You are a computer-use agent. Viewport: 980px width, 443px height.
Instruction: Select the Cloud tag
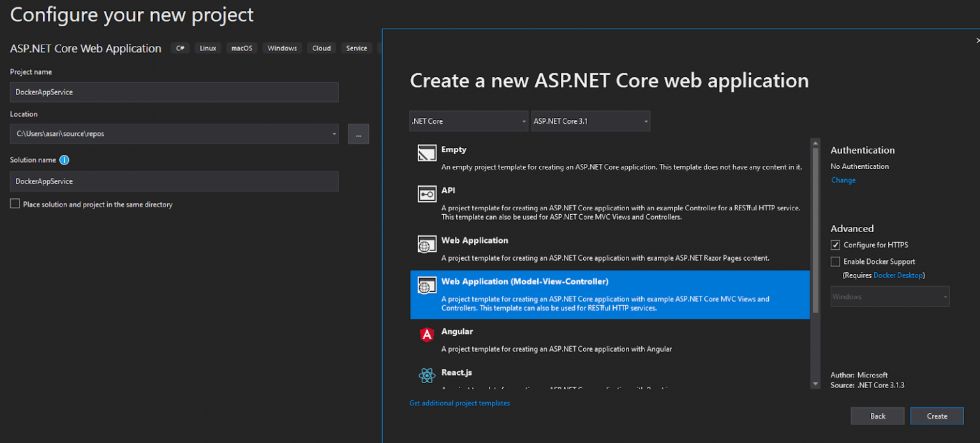pyautogui.click(x=322, y=48)
